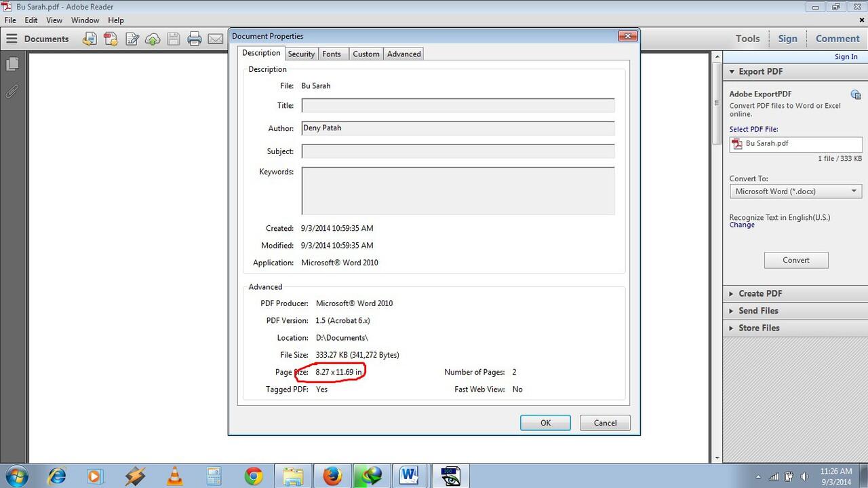Click the Open recent file toolbar icon
The width and height of the screenshot is (868, 488).
pyautogui.click(x=89, y=39)
